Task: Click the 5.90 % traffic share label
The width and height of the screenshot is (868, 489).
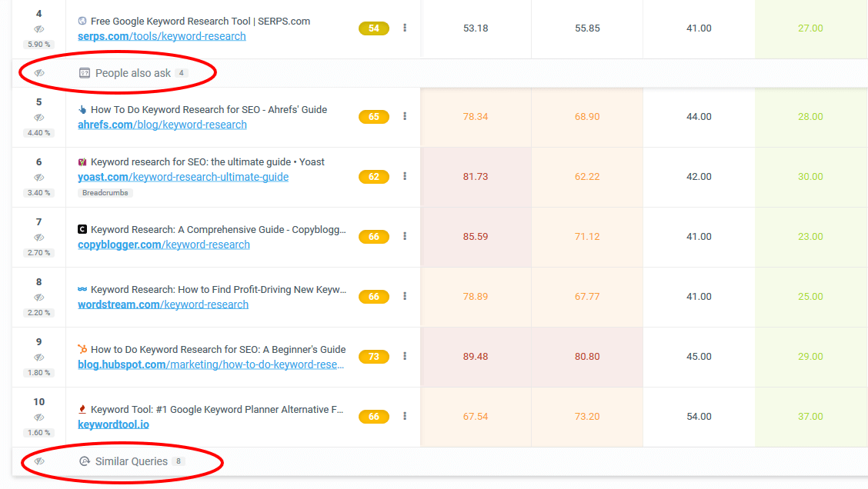Action: click(x=38, y=45)
